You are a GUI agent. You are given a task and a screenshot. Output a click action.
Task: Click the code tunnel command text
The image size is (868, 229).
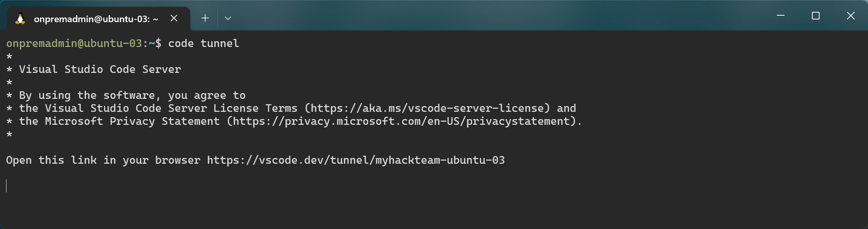click(203, 43)
